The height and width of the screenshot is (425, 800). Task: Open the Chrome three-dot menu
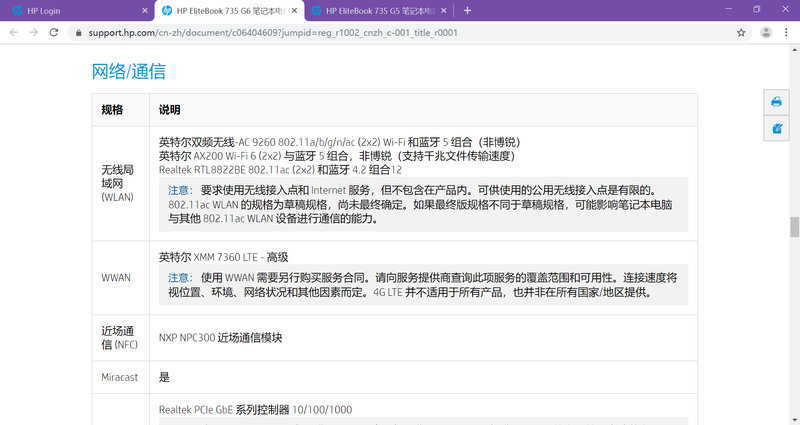787,32
